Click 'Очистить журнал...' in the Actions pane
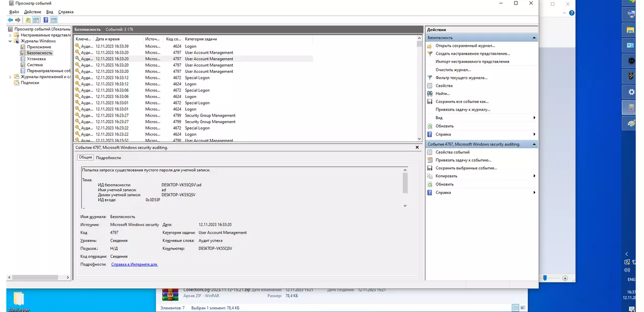The width and height of the screenshot is (644, 312). click(453, 70)
